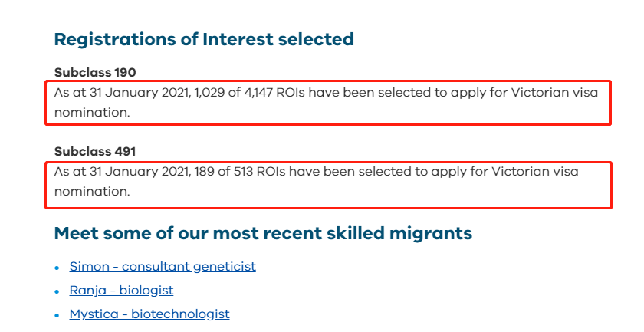Click the number 4,147 in Subclass 190 text
Image resolution: width=644 pixels, height=332 pixels.
point(258,93)
